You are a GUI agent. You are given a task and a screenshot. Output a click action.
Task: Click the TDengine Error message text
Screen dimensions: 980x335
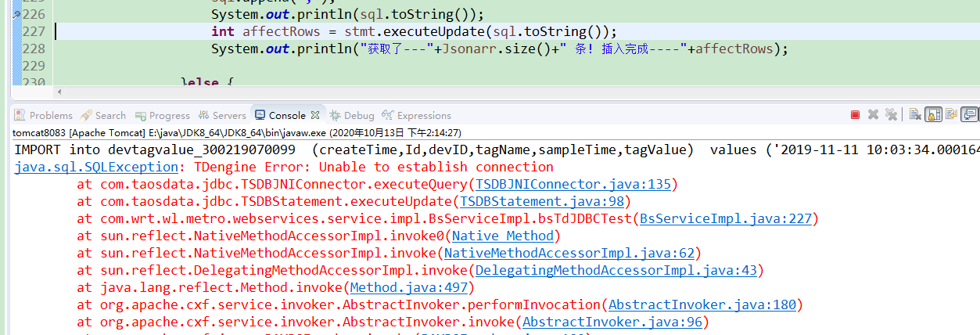coord(373,167)
